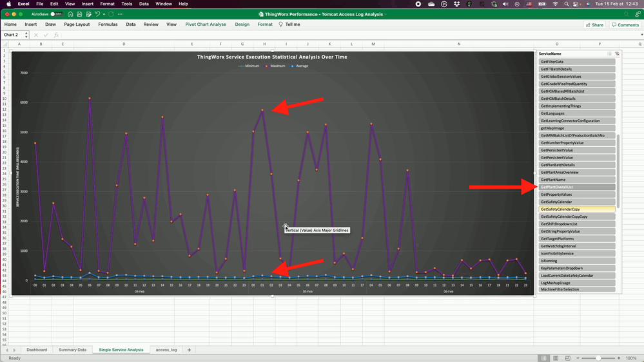Image resolution: width=644 pixels, height=362 pixels.
Task: Switch to Normal view in the status bar
Action: point(544,358)
